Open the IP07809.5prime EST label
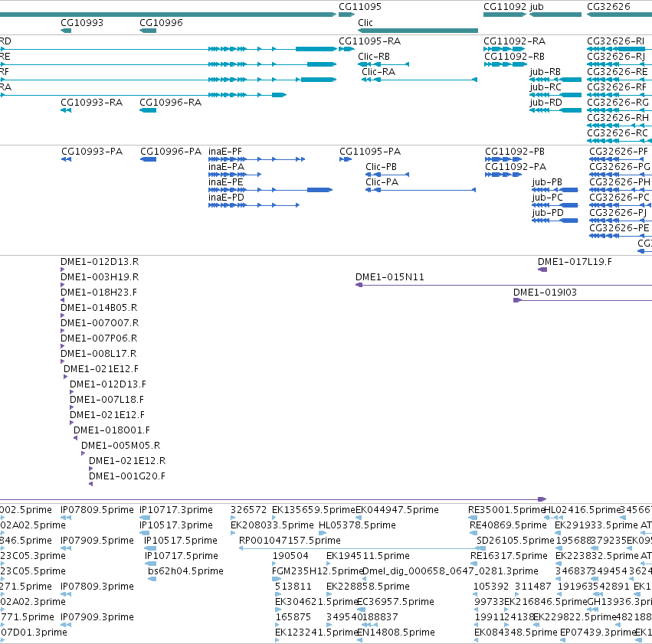The width and height of the screenshot is (652, 644). [x=97, y=510]
